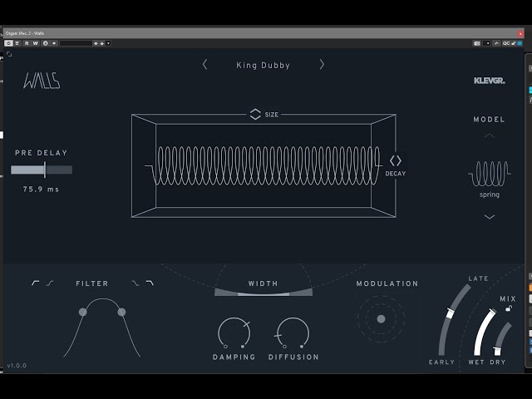This screenshot has height=399, width=532.
Task: Click the left filter curve handle
Action: click(x=82, y=312)
